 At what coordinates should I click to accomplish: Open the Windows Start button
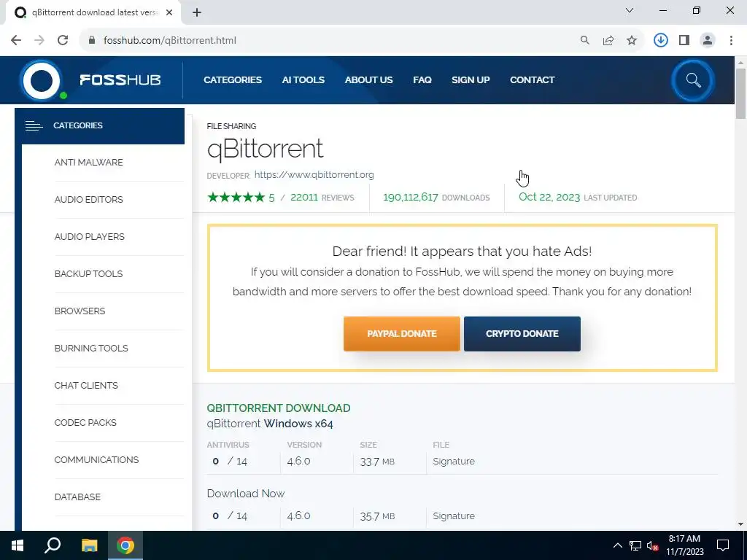click(x=18, y=545)
